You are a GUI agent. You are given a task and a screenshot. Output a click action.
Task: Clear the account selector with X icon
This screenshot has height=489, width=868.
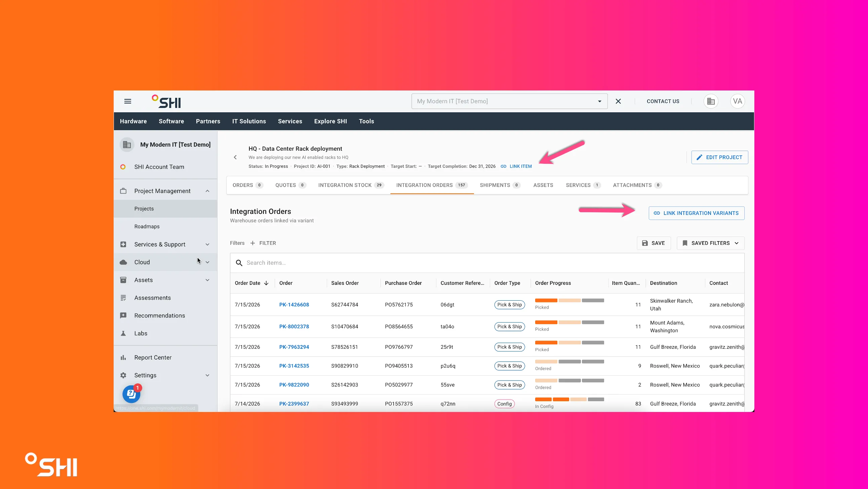click(x=618, y=101)
